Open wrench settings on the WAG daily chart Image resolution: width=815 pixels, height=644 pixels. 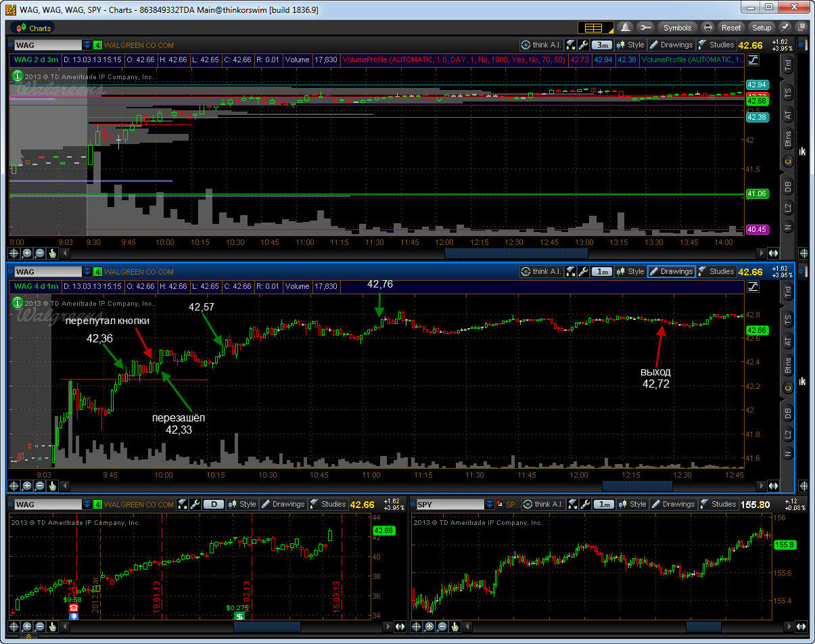195,504
